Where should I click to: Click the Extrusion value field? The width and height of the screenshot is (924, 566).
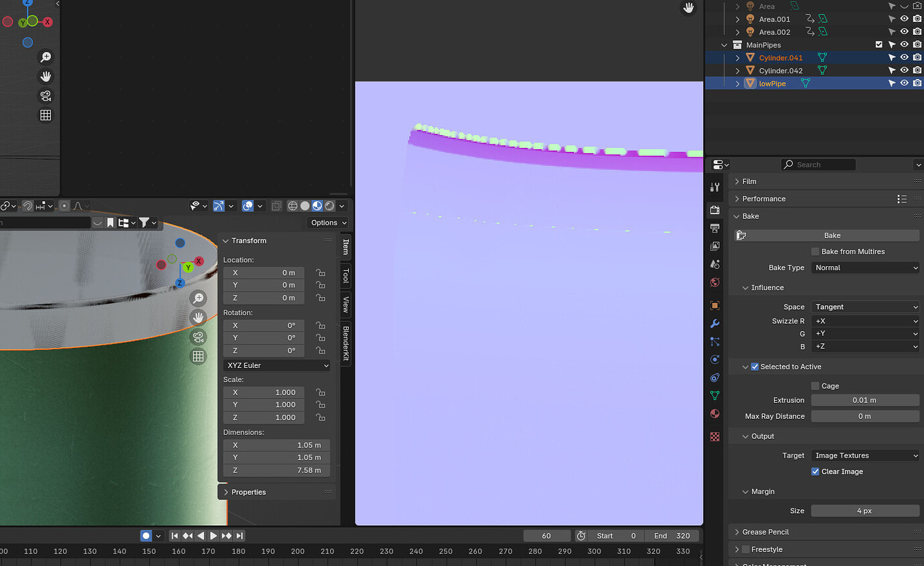point(865,399)
